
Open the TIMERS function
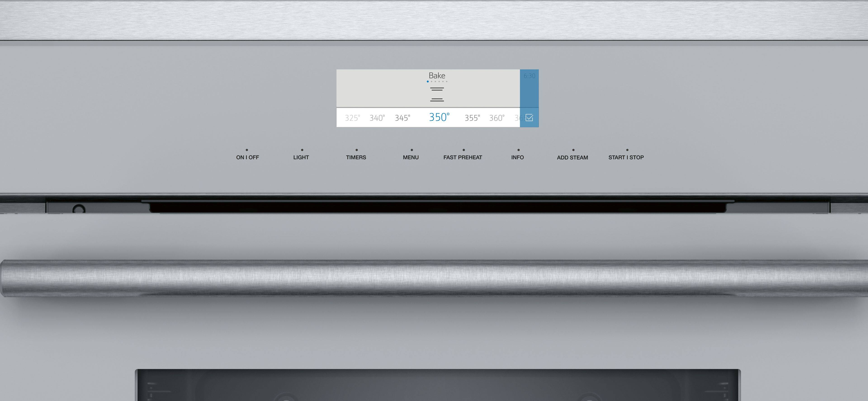click(356, 157)
